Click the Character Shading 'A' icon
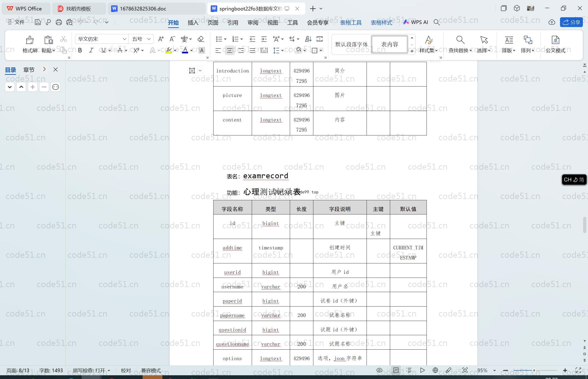The width and height of the screenshot is (588, 379). point(202,50)
